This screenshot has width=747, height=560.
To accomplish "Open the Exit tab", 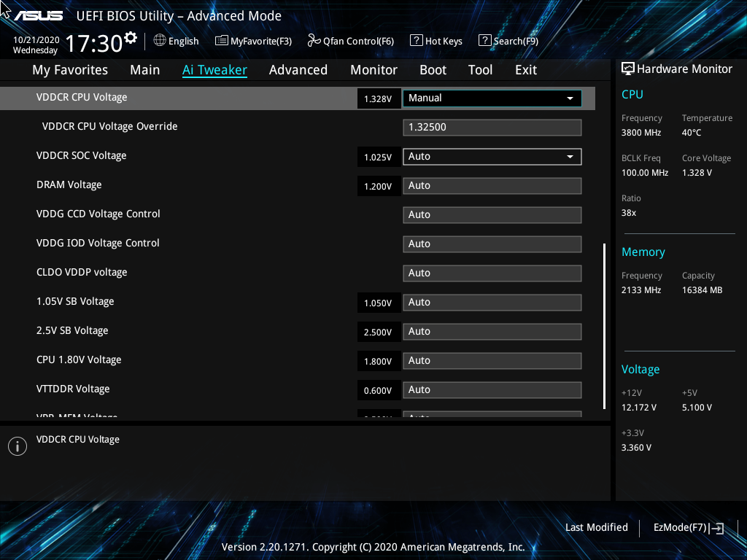I will click(526, 70).
